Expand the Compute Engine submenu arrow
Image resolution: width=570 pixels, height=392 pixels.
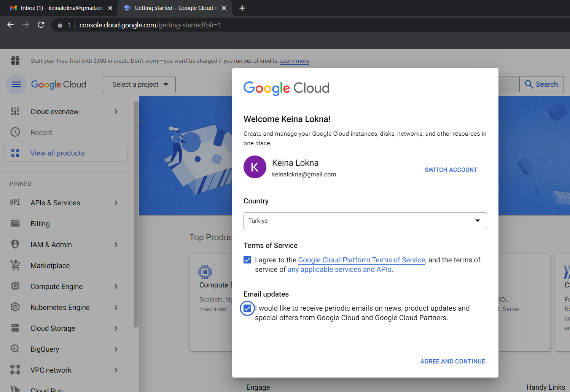(x=116, y=286)
